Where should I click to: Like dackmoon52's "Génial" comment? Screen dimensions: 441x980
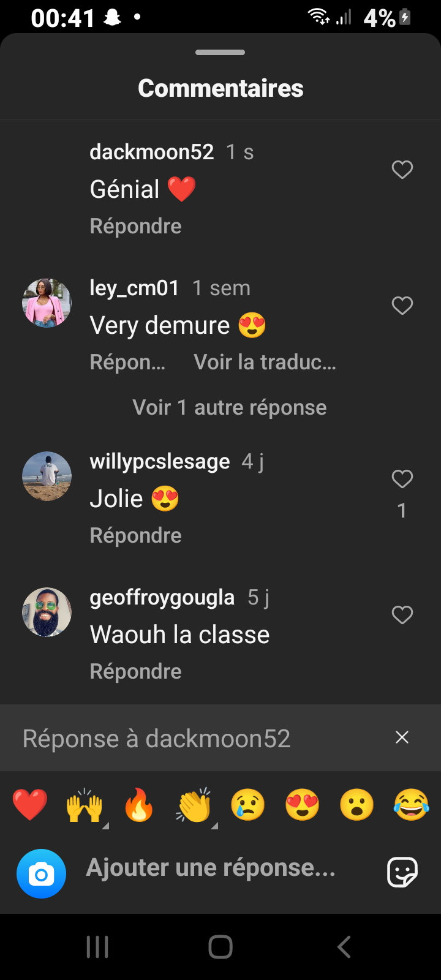402,170
